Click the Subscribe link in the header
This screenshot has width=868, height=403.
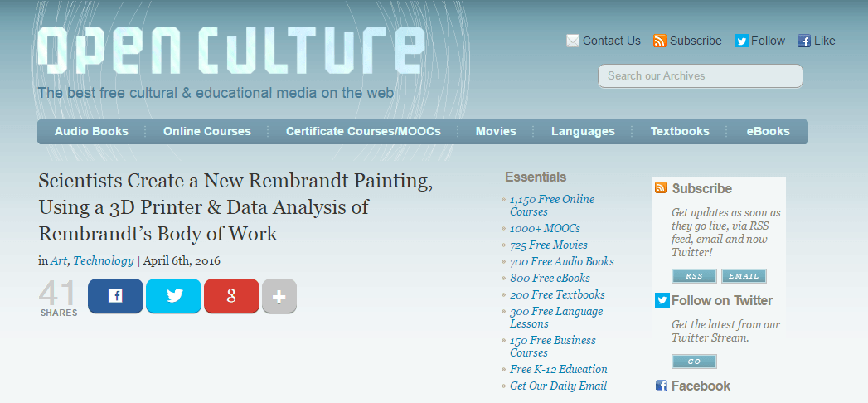tap(696, 41)
